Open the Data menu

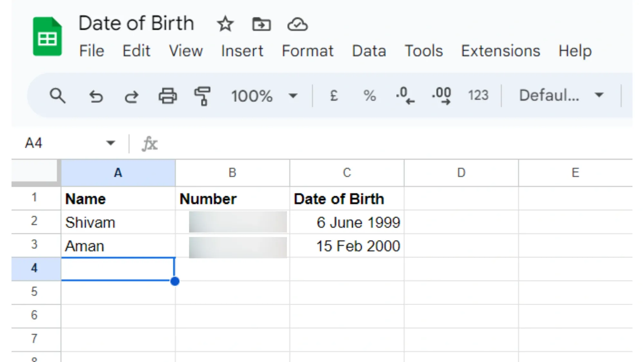(x=368, y=51)
